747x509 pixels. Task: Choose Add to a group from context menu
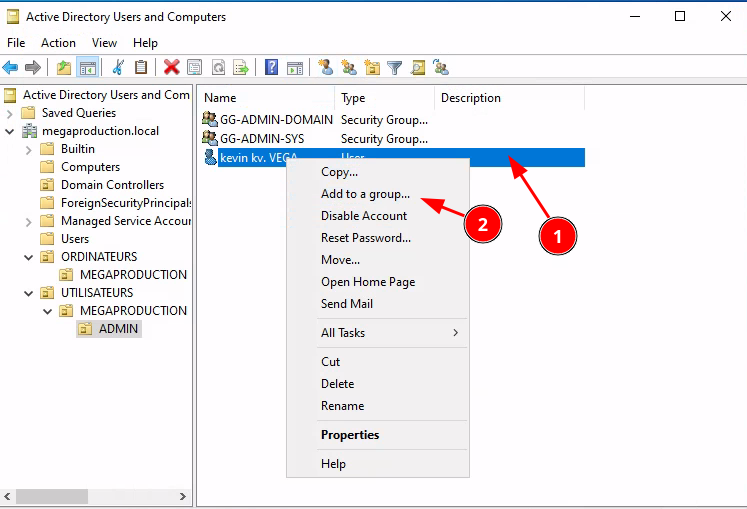click(365, 194)
